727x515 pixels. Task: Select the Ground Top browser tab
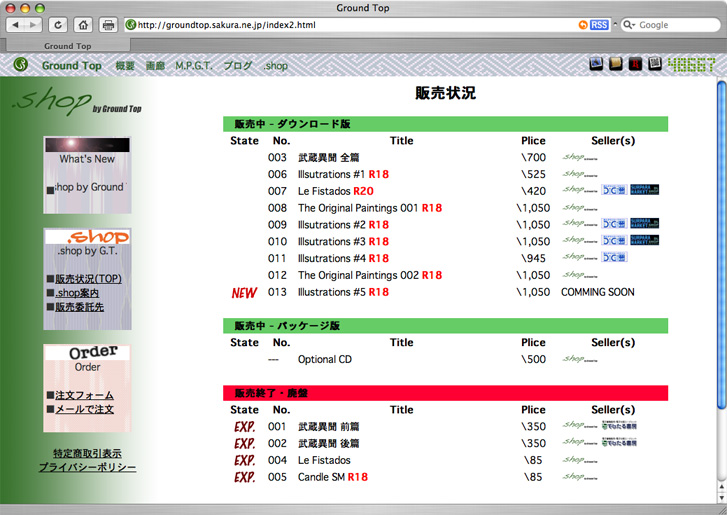(68, 45)
